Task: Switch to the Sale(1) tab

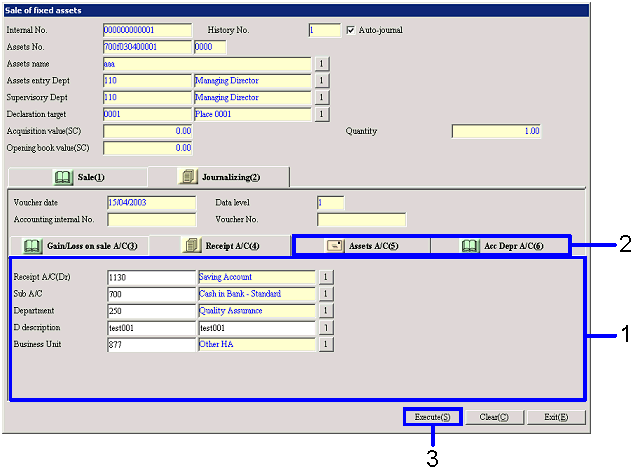Action: [x=78, y=177]
